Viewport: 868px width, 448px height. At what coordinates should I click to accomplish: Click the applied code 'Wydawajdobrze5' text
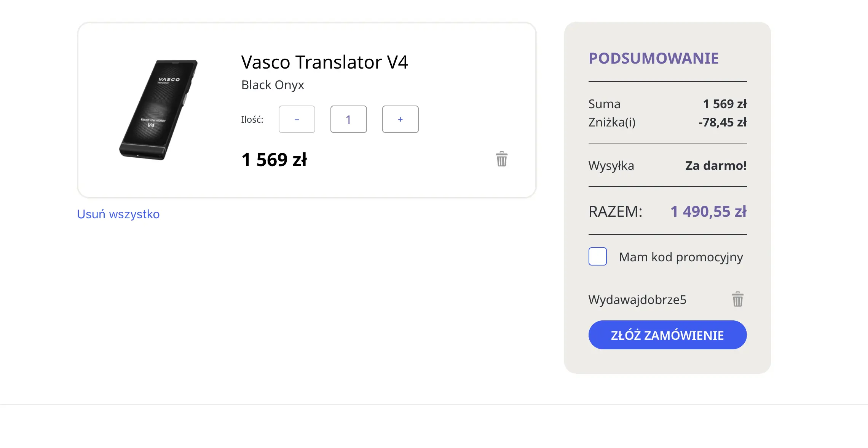tap(637, 300)
